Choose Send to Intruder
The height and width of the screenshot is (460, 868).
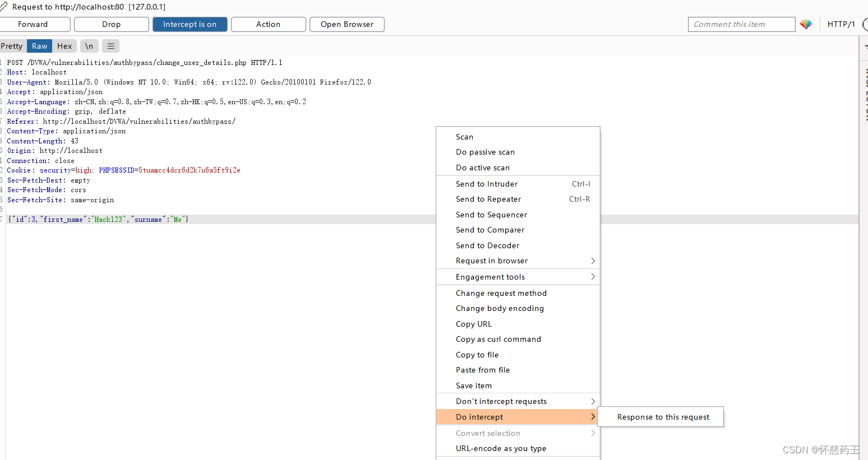(518, 184)
